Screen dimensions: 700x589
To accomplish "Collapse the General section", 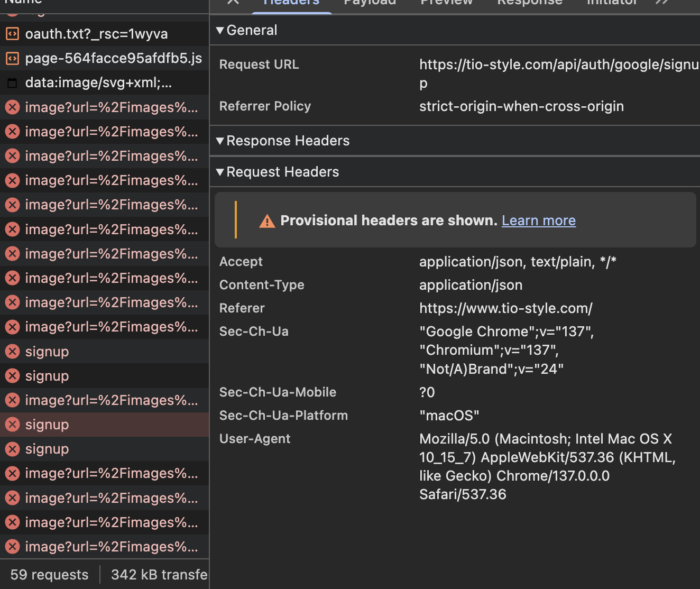I will click(x=220, y=31).
